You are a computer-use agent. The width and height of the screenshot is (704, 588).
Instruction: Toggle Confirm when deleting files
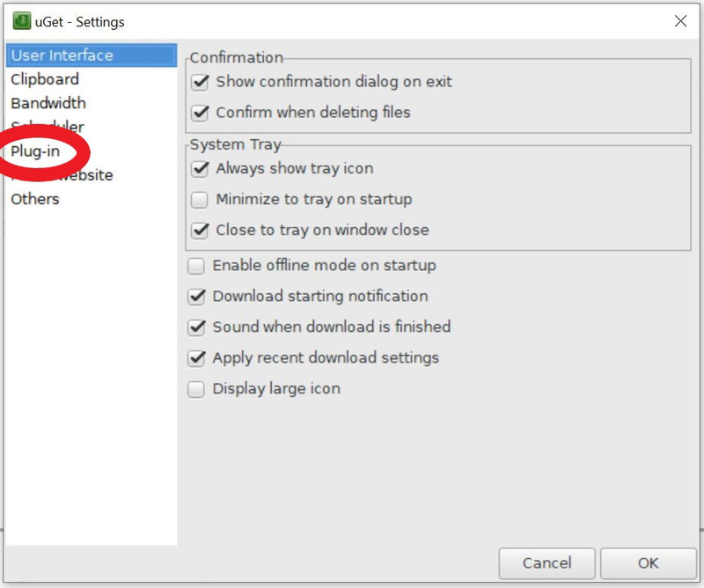tap(200, 113)
